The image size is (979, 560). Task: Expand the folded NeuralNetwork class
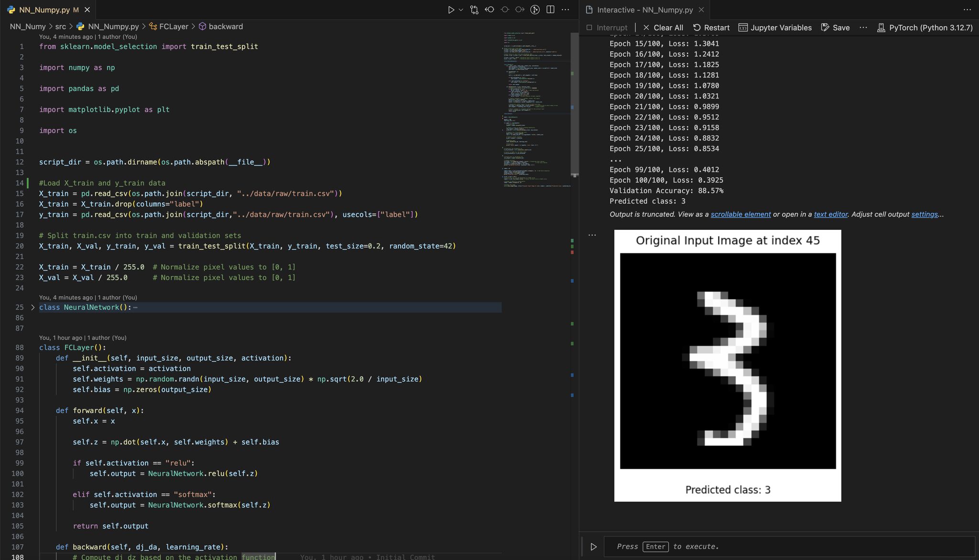[x=33, y=307]
